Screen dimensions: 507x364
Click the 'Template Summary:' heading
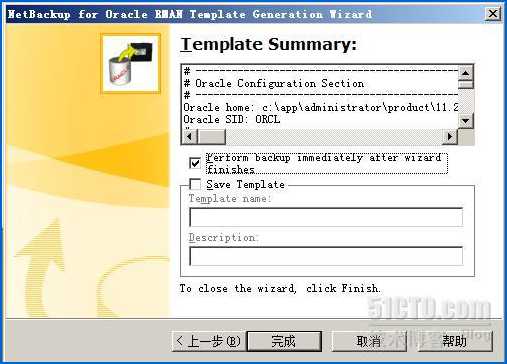pos(269,44)
